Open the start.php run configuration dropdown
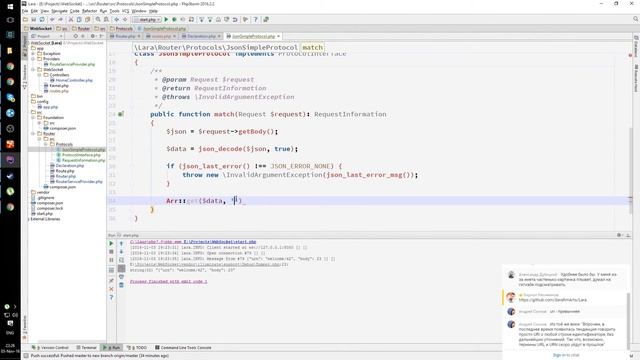 click(147, 20)
